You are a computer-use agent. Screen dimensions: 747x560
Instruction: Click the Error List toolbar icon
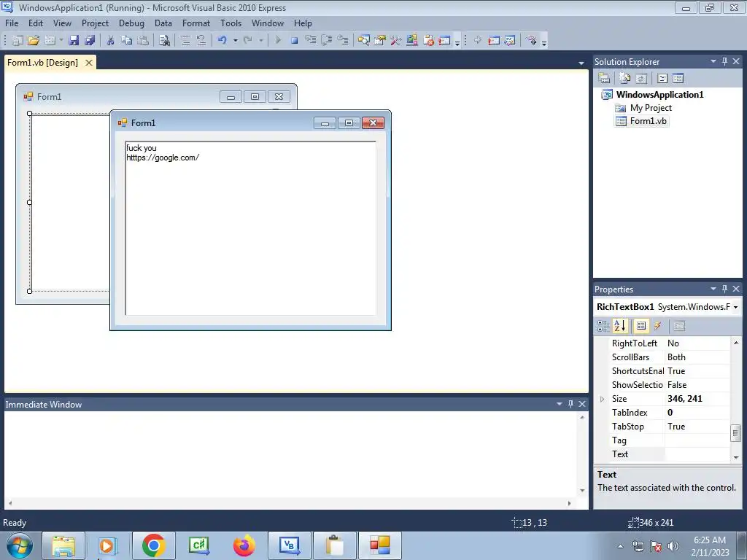428,41
